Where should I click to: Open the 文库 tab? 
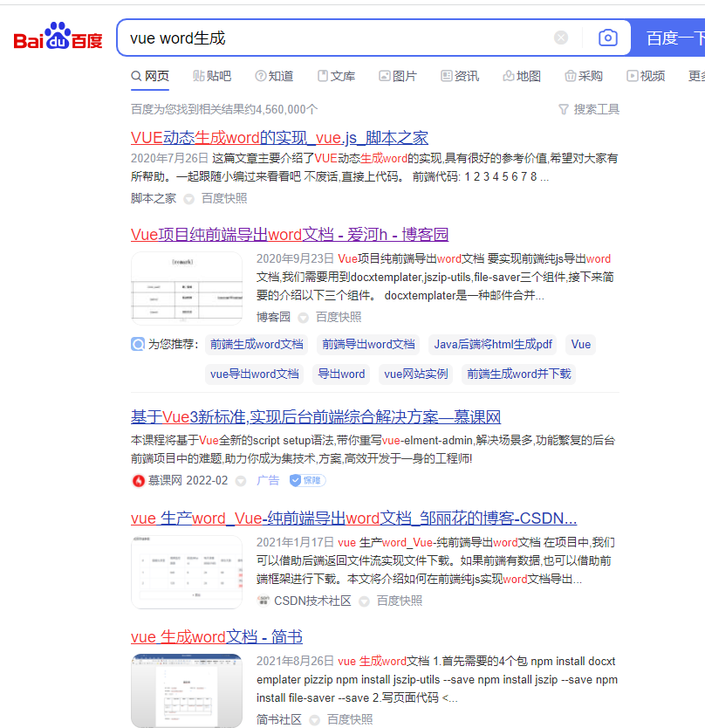[337, 76]
